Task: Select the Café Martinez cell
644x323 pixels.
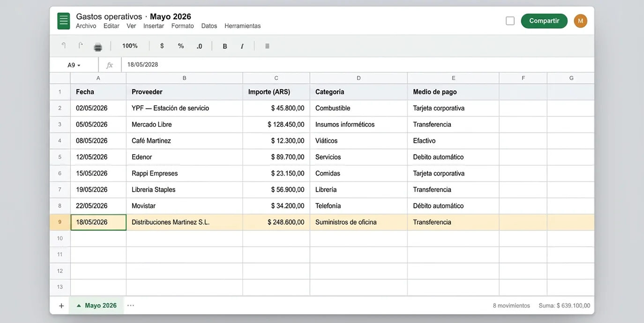Action: coord(185,141)
